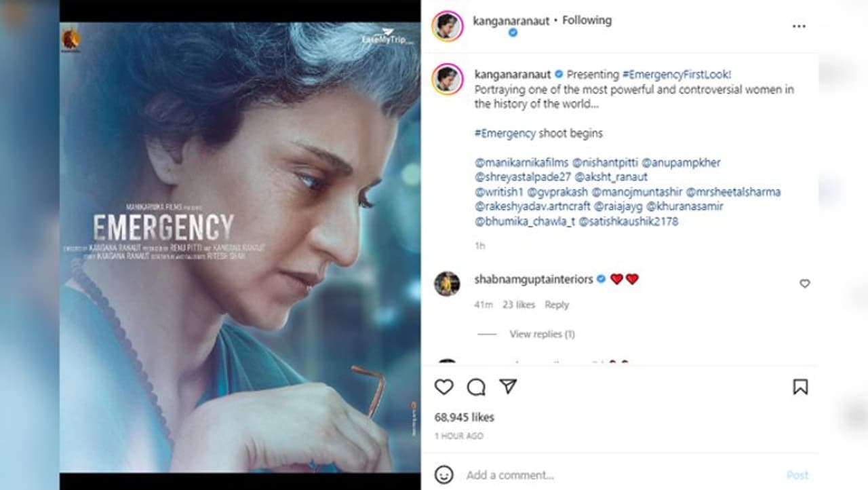Click kanganaranaut header profile picture
Viewport: 868px width, 490px height.
448,26
